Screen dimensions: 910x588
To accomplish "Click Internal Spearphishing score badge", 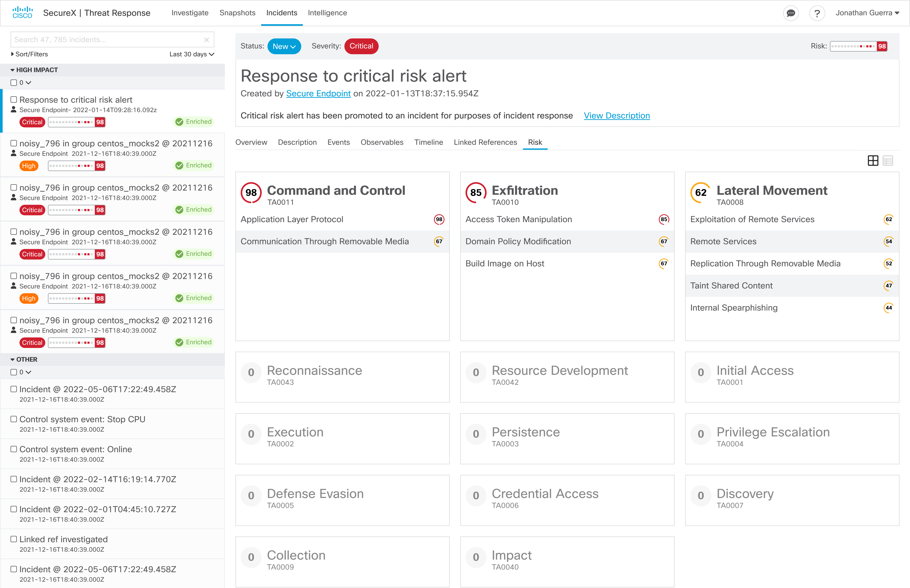I will tap(889, 308).
